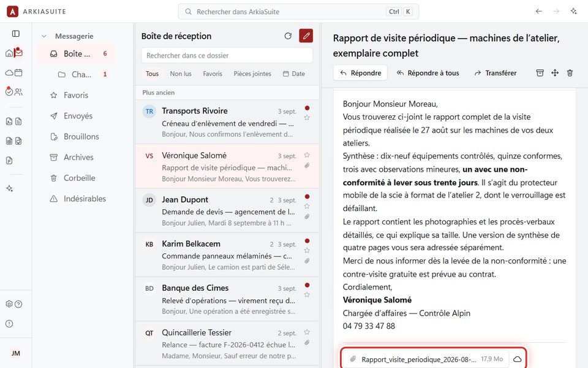Open the Indésirables folder
The image size is (588, 368).
pos(76,199)
